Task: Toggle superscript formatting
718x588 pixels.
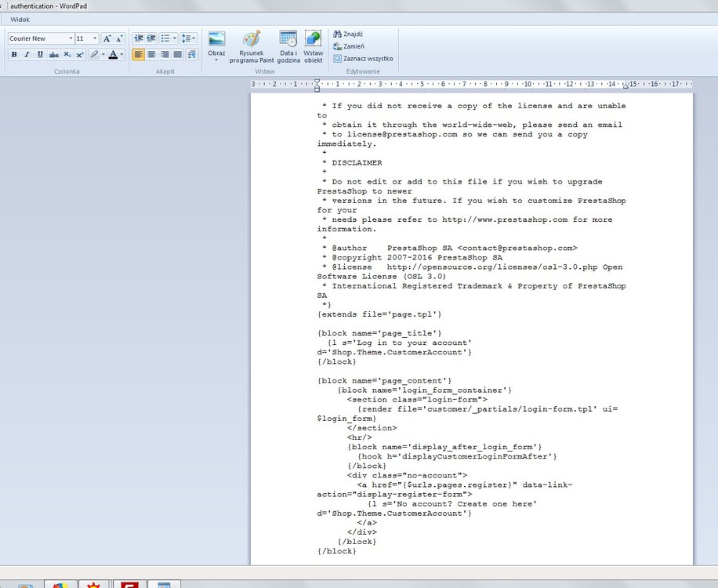Action: pos(80,55)
